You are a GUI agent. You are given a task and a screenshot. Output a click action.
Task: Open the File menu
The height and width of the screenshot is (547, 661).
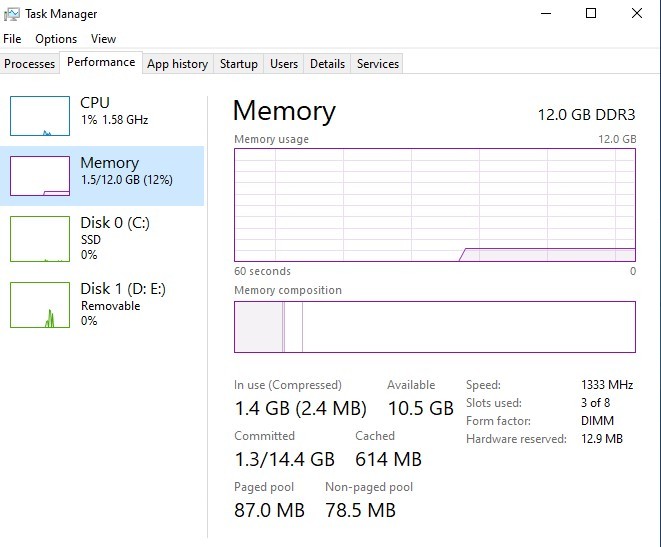point(12,39)
